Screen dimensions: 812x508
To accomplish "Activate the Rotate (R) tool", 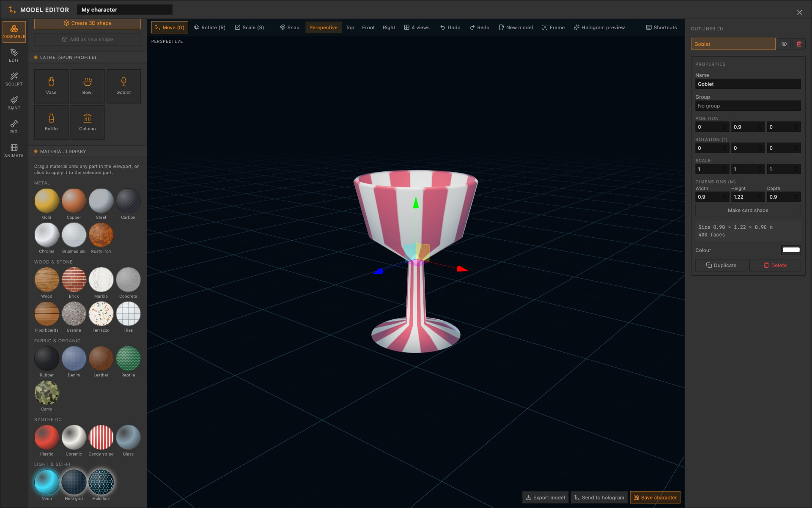I will click(x=210, y=27).
